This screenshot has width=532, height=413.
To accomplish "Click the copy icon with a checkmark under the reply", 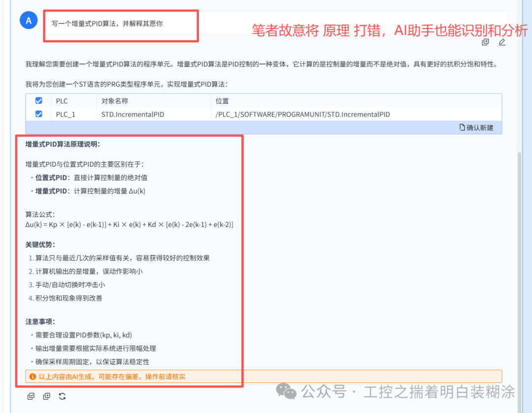I will [x=31, y=396].
